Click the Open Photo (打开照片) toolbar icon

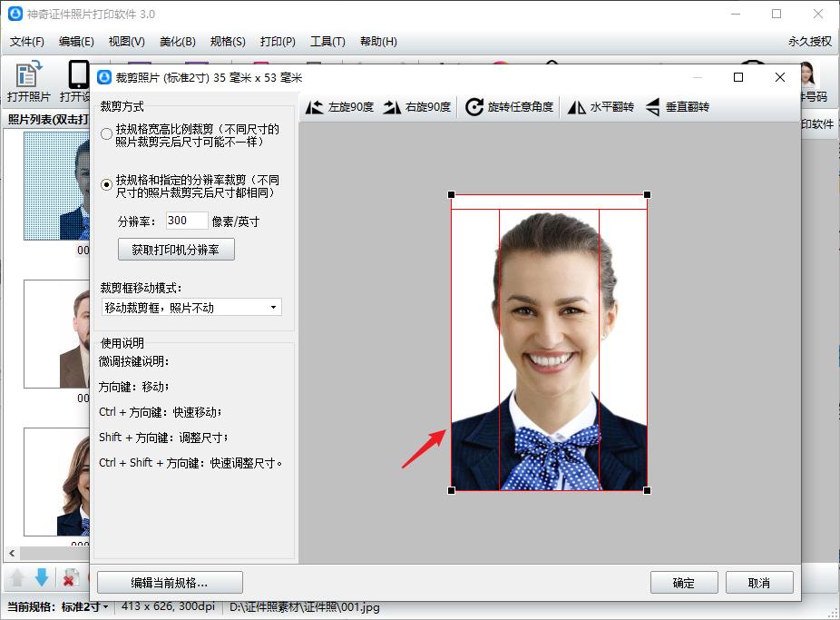click(29, 82)
